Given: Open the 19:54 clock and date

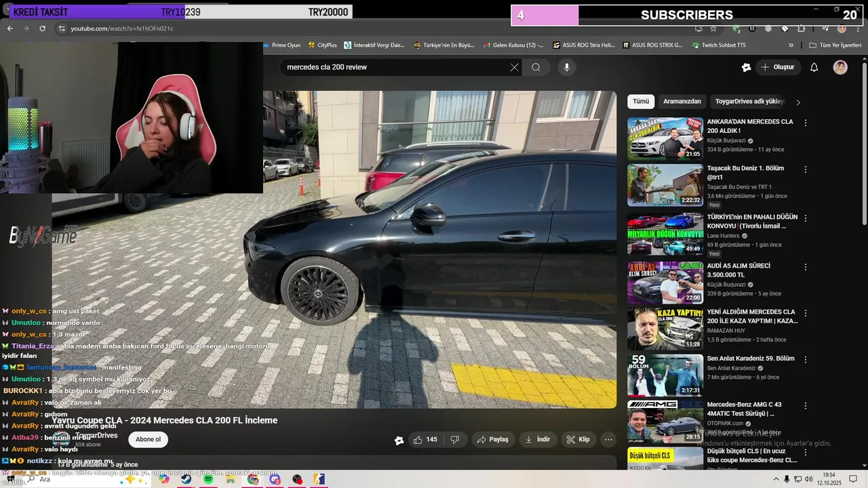Looking at the screenshot, I should [829, 479].
